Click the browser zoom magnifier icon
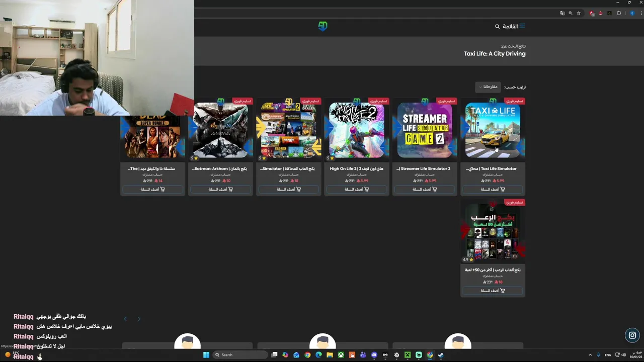The width and height of the screenshot is (644, 362). coord(571,13)
